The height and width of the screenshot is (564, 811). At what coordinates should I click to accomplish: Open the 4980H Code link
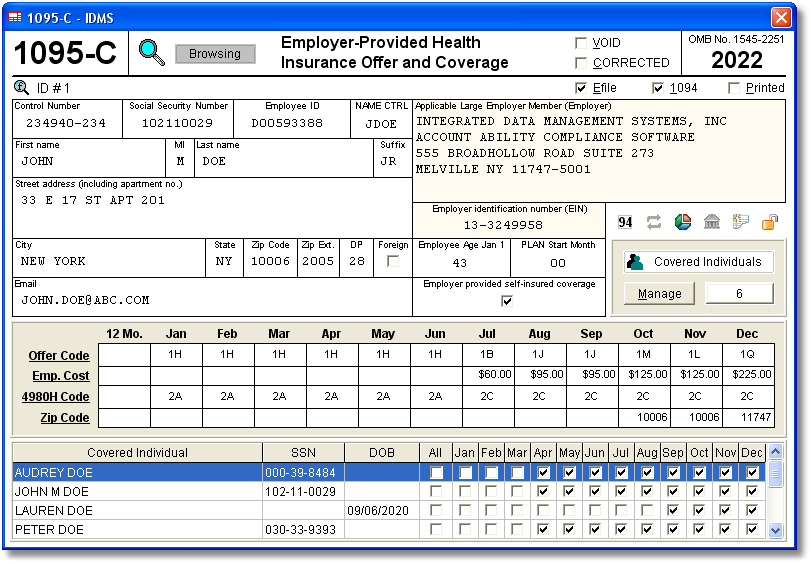55,397
